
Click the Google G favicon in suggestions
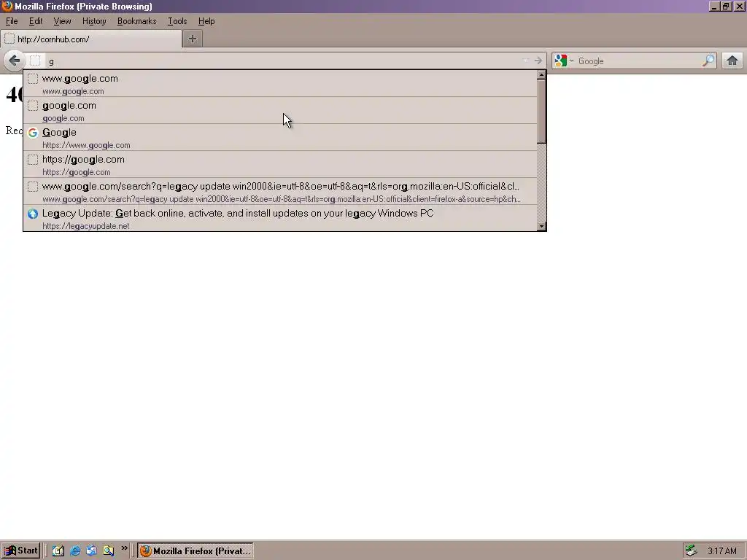tap(32, 133)
